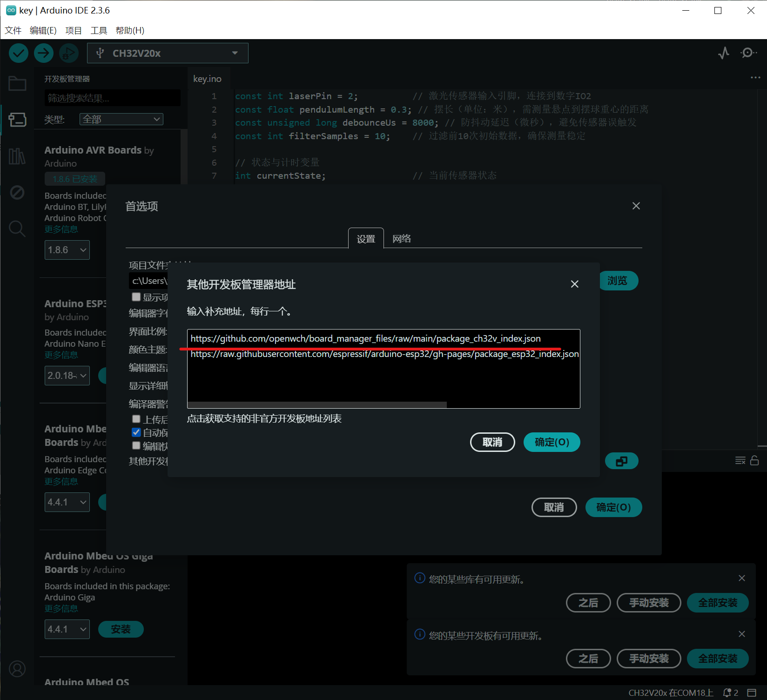Screen dimensions: 767x700
Task: Open the Debug sidebar icon
Action: point(17,192)
